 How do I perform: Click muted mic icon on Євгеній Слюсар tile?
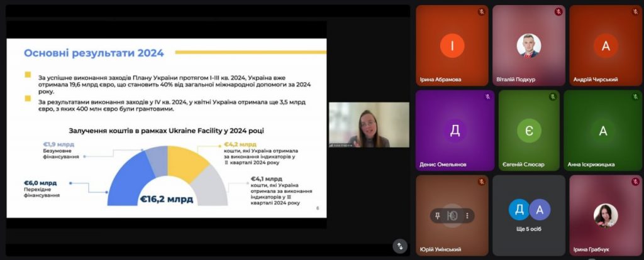(x=552, y=97)
